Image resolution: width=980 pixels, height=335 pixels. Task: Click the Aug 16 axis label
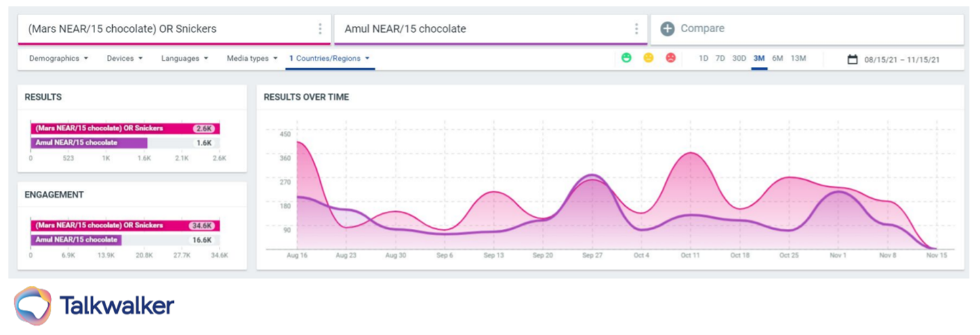(297, 256)
